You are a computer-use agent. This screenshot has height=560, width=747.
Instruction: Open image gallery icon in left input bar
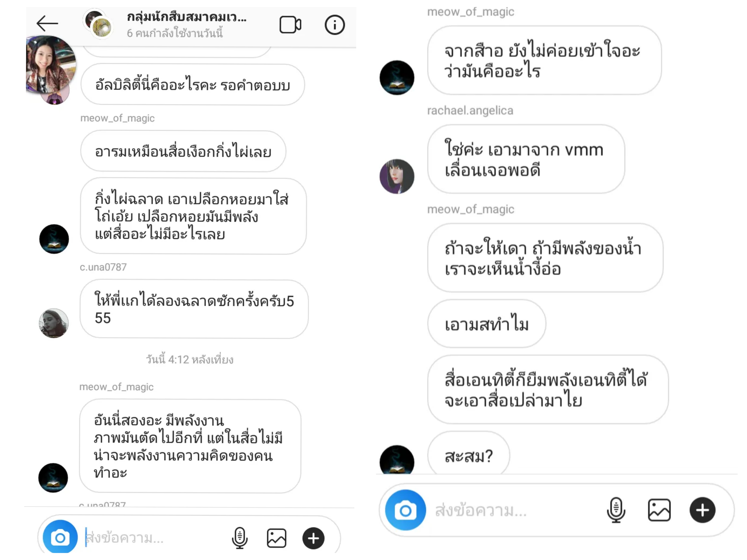(277, 538)
